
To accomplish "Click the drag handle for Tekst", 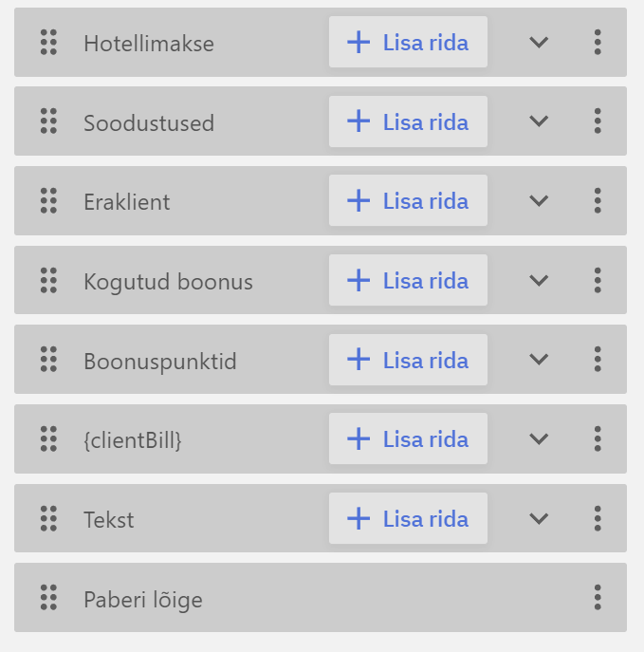I will tap(48, 518).
